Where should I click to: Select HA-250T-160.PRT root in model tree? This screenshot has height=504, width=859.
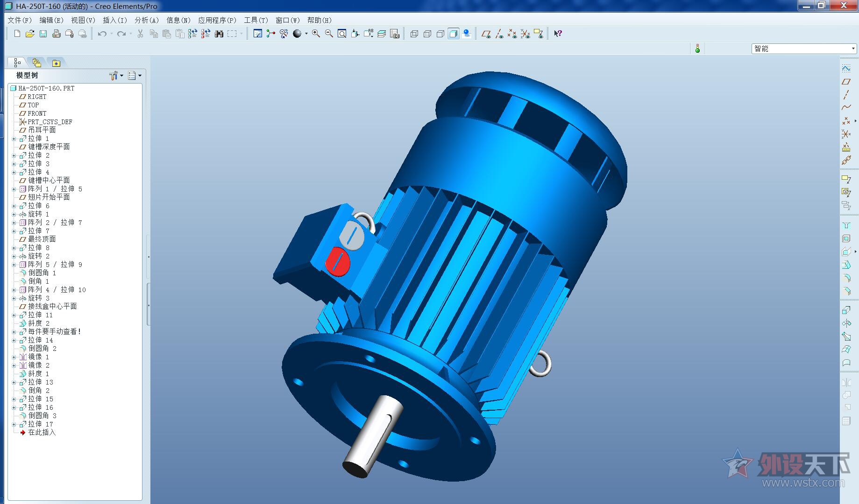pyautogui.click(x=46, y=88)
